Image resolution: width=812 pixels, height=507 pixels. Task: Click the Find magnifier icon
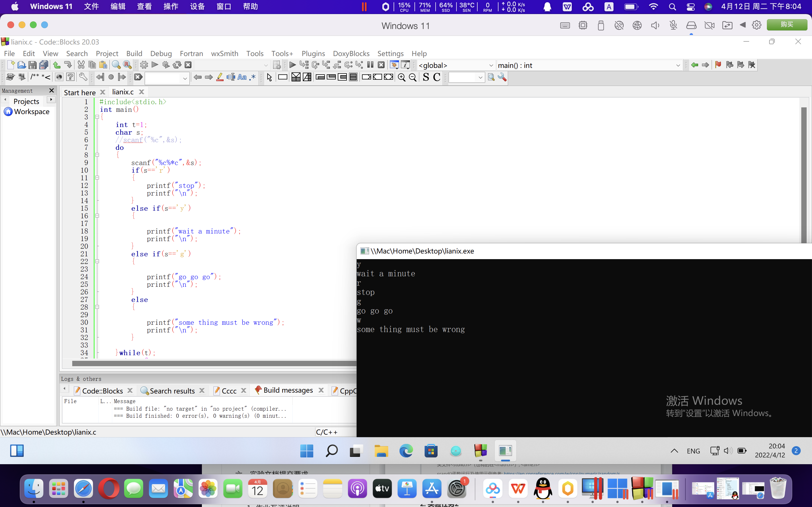click(116, 65)
